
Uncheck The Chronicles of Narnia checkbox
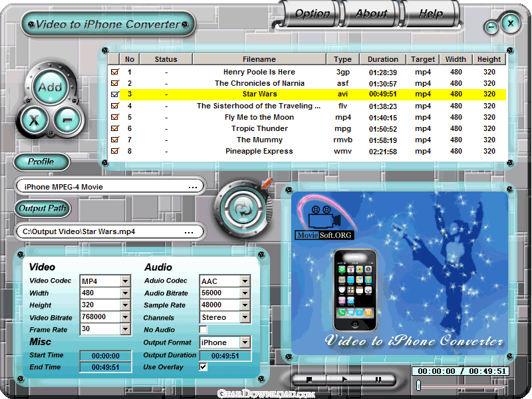[115, 82]
